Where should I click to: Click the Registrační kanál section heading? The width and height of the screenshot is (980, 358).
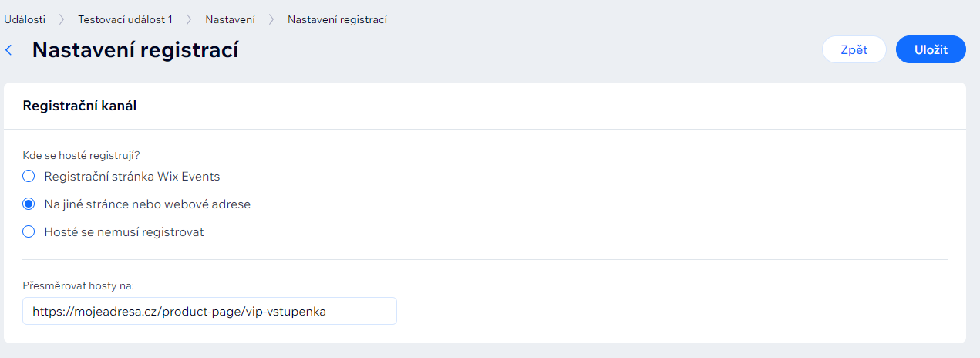(x=79, y=106)
